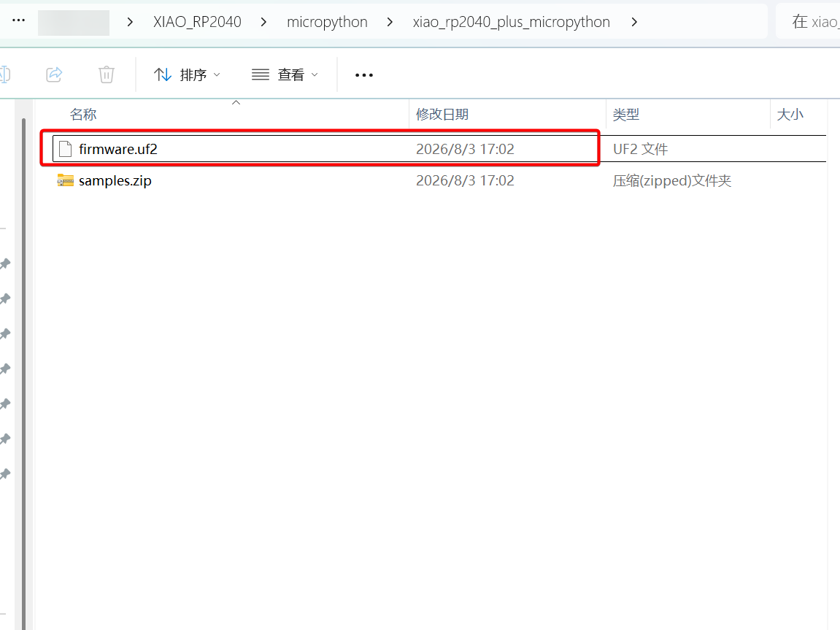Focus the search box starting with 在 xiao
The width and height of the screenshot is (840, 630).
[808, 21]
